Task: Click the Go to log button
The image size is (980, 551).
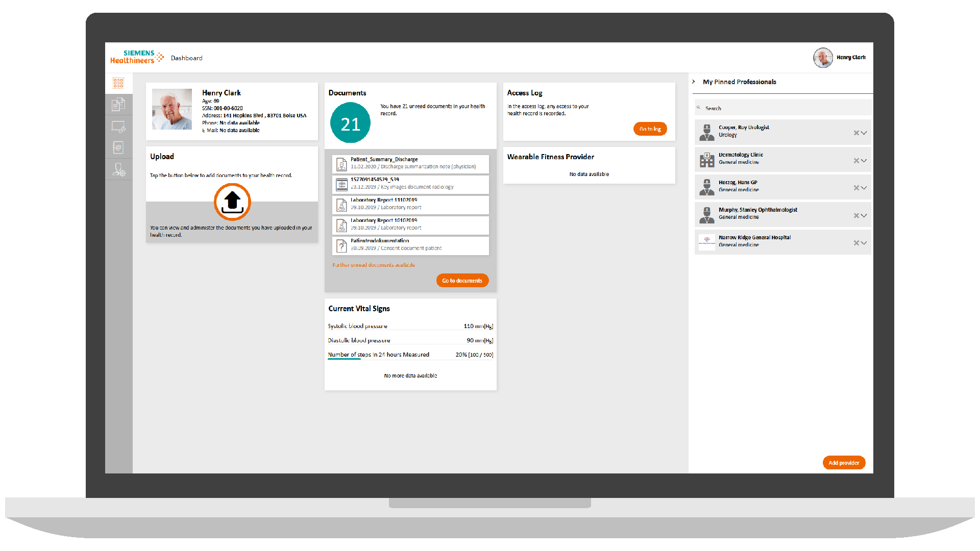Action: (650, 129)
